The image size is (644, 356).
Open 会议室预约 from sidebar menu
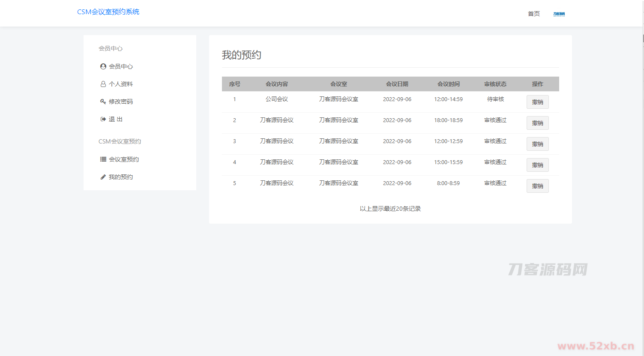click(x=124, y=159)
